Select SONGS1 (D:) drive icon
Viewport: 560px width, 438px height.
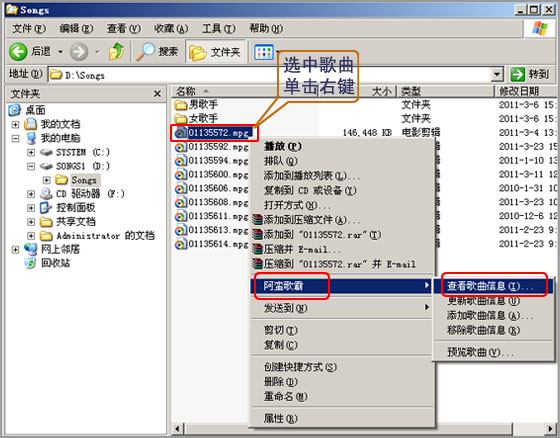46,166
